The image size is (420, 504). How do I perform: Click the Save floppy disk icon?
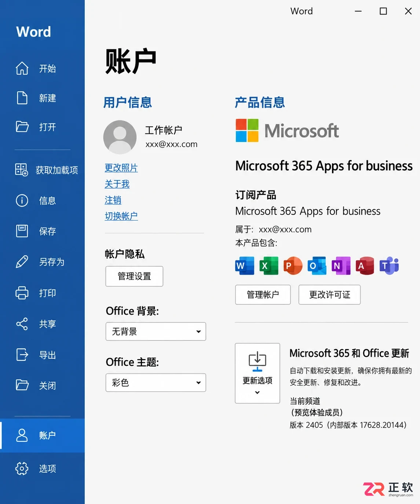click(x=22, y=231)
